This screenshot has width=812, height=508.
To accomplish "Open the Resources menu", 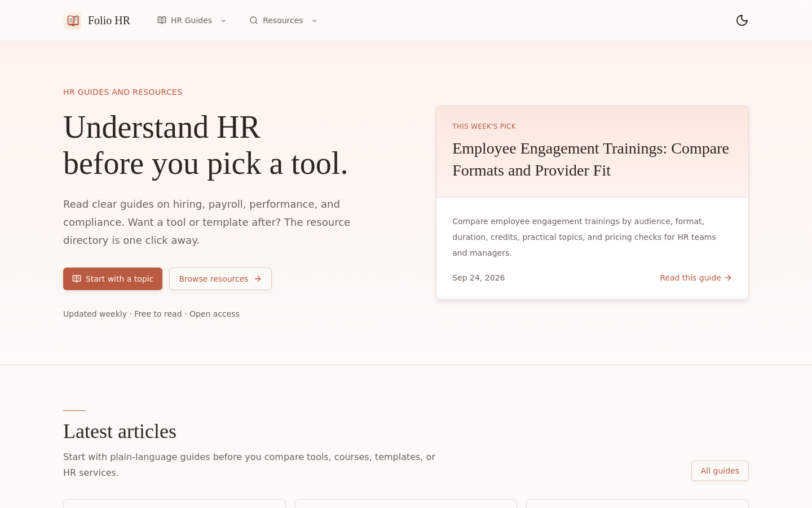I will (x=284, y=20).
